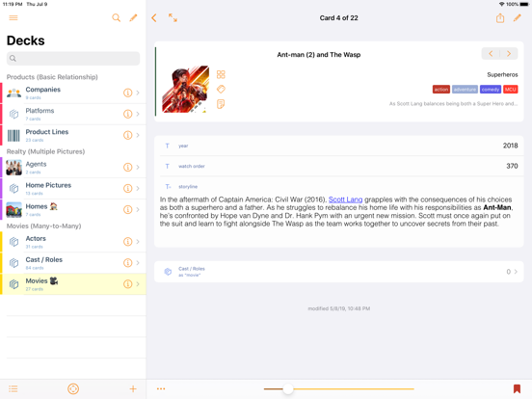
Task: Show info for Platforms deck
Action: (x=127, y=114)
